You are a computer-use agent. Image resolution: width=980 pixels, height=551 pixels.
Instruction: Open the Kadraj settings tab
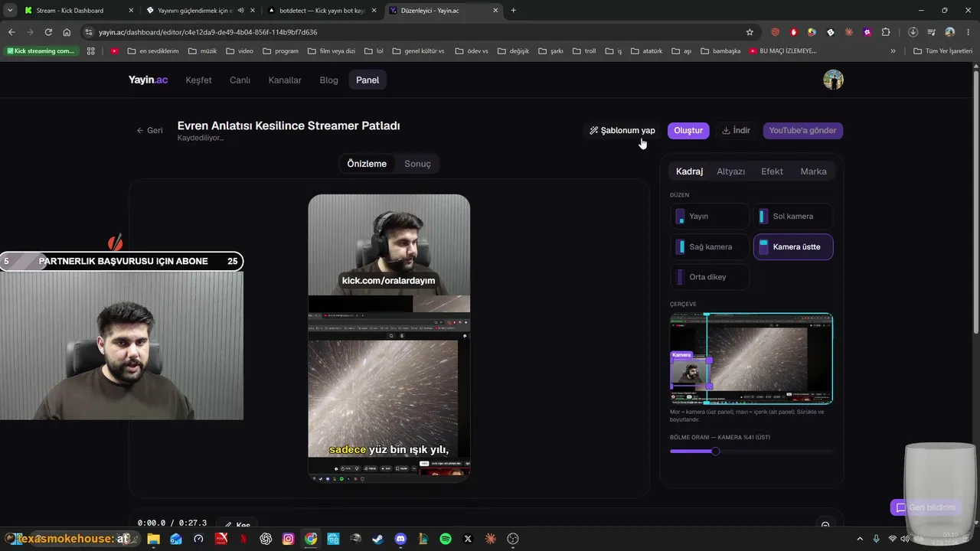(x=689, y=171)
